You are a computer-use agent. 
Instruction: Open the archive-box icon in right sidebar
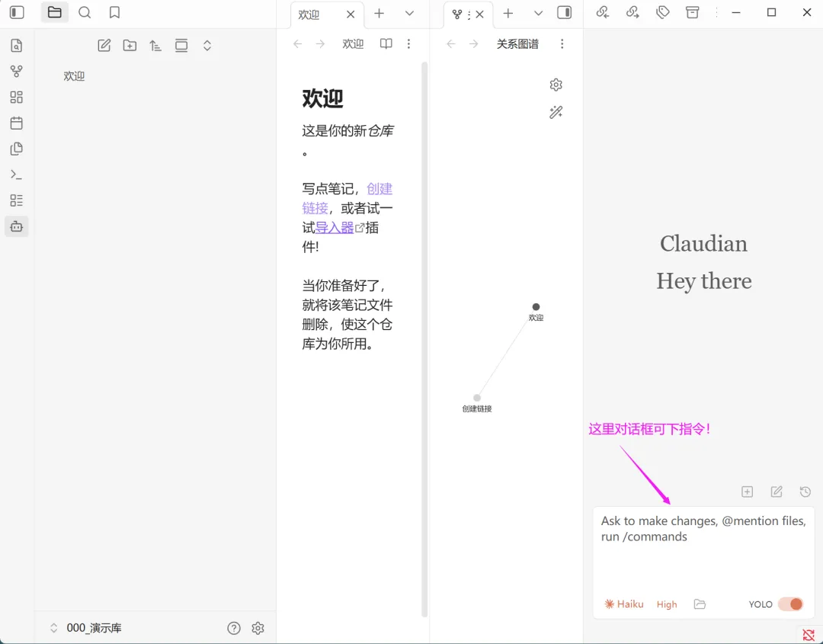pos(692,12)
